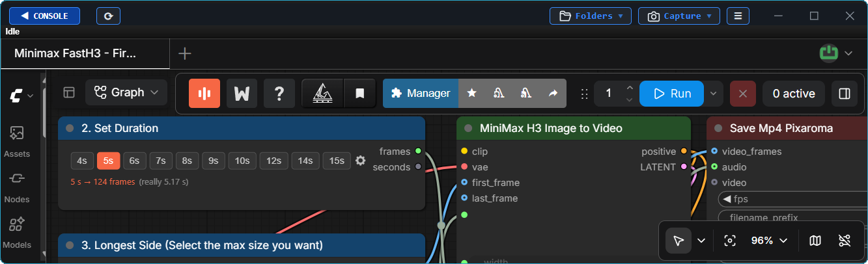Image resolution: width=868 pixels, height=264 pixels.
Task: Click the clip input socket
Action: coord(464,151)
